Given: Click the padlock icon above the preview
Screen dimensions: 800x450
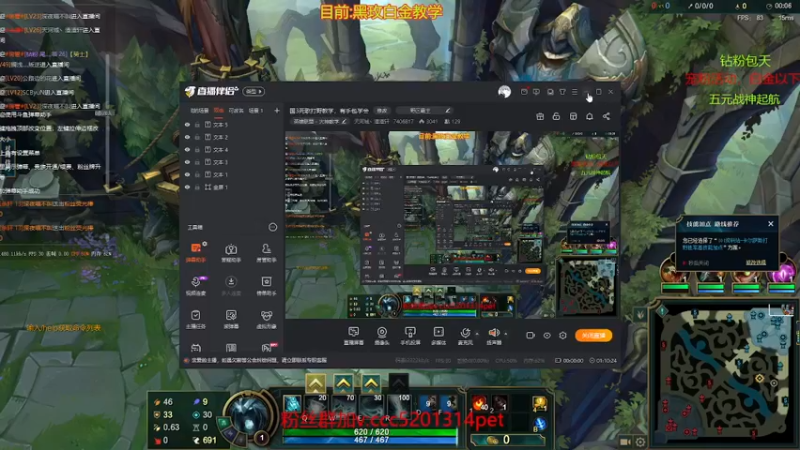Looking at the screenshot, I should tap(556, 116).
